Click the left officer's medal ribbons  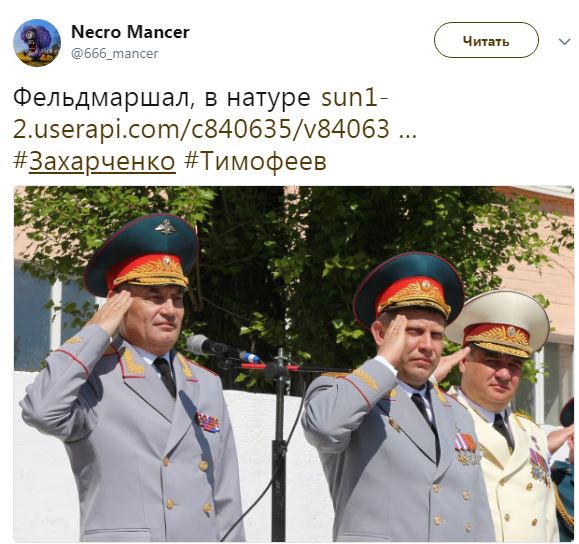[x=208, y=422]
